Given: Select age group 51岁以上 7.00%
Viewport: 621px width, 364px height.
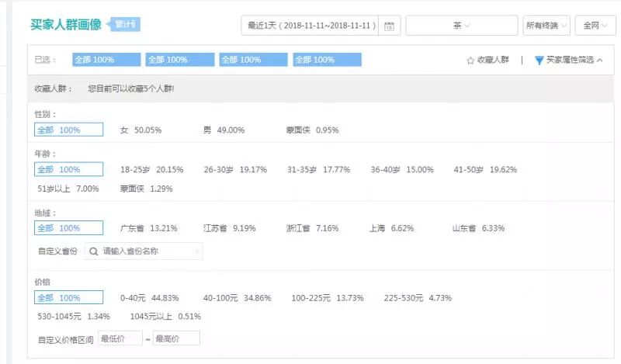Looking at the screenshot, I should coord(68,189).
